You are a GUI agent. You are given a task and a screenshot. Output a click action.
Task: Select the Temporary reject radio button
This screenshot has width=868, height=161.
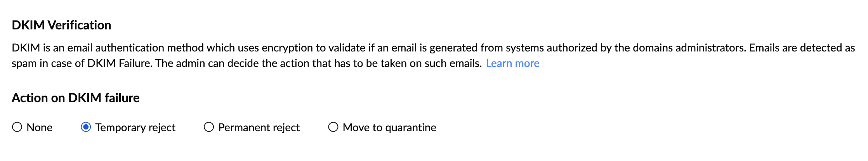[86, 127]
